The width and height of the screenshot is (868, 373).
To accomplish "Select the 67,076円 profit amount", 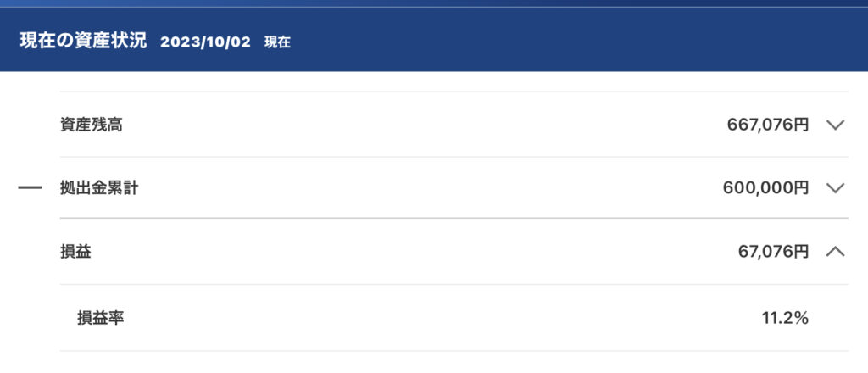I will (x=773, y=252).
